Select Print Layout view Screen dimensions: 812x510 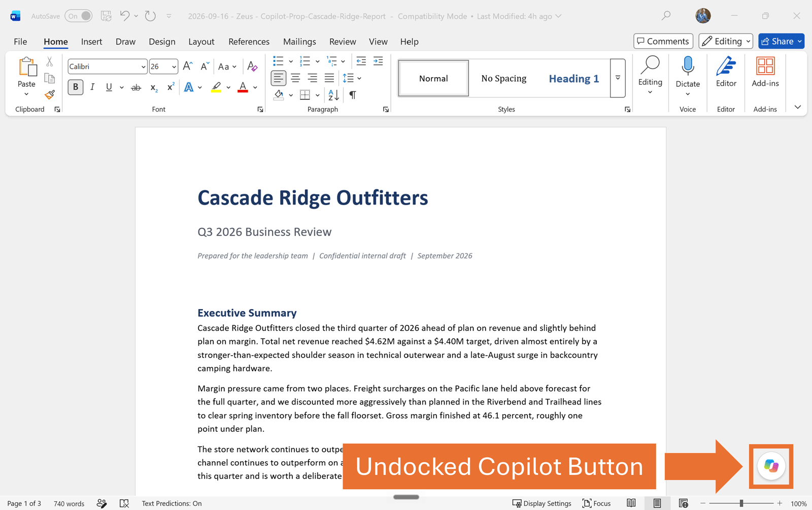click(657, 503)
